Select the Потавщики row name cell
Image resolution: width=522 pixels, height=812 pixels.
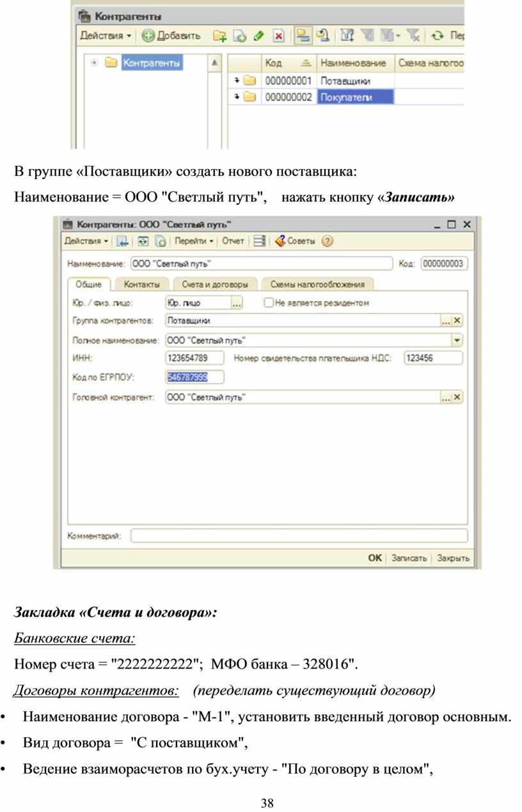(355, 81)
